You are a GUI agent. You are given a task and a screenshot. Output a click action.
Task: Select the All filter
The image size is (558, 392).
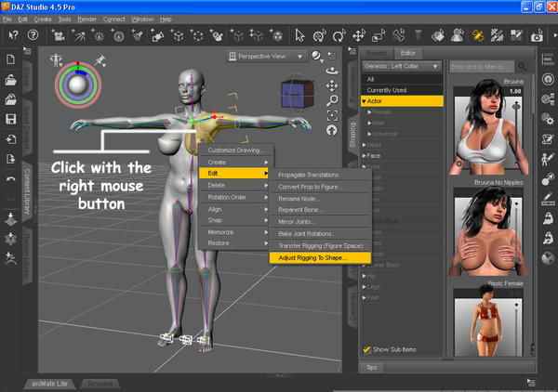pos(402,79)
